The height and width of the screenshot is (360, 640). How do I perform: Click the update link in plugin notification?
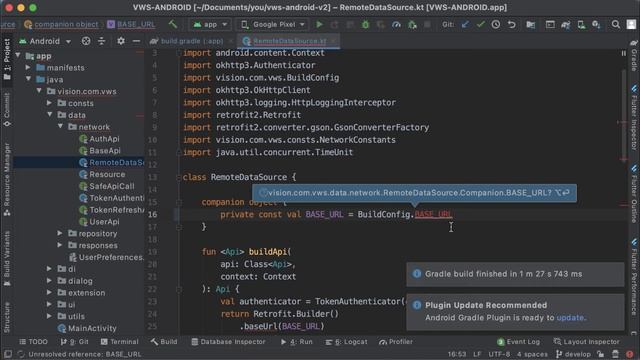(570, 318)
